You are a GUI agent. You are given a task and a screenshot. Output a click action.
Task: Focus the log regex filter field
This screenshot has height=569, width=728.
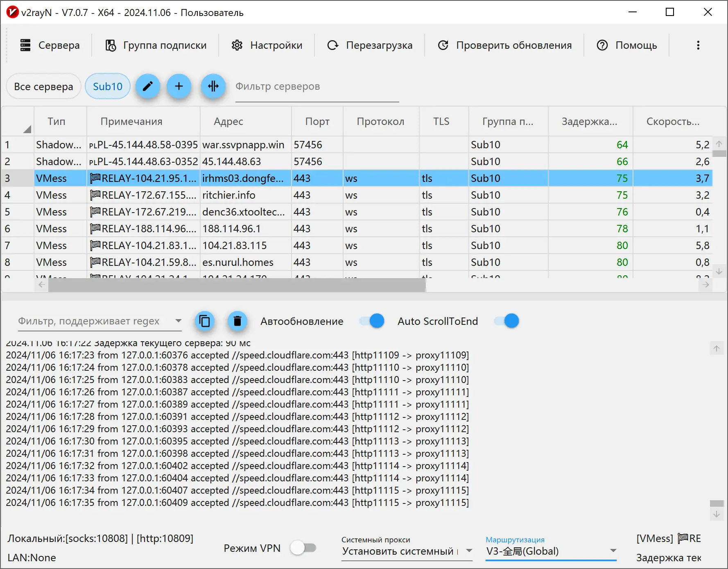tap(94, 321)
